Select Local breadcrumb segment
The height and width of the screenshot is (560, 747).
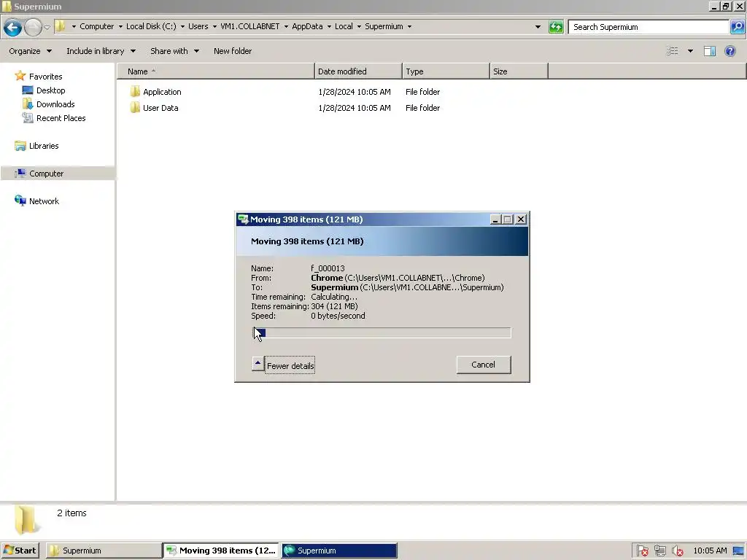click(344, 26)
